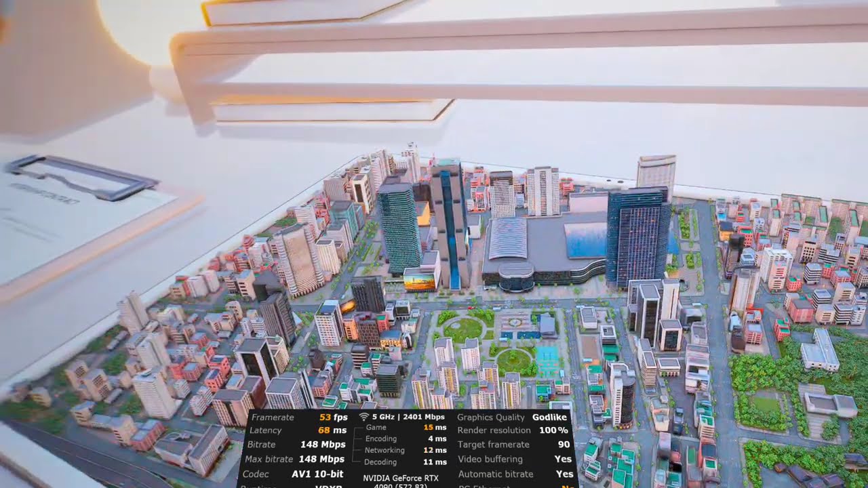Click the Codec 'AV1 10-bit' value
This screenshot has width=868, height=488.
[317, 474]
